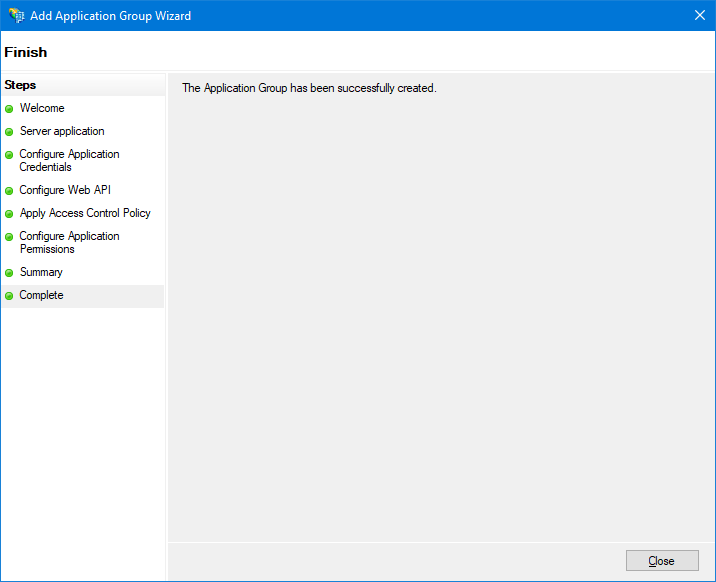Click the Finish heading
The width and height of the screenshot is (716, 582).
pyautogui.click(x=26, y=52)
